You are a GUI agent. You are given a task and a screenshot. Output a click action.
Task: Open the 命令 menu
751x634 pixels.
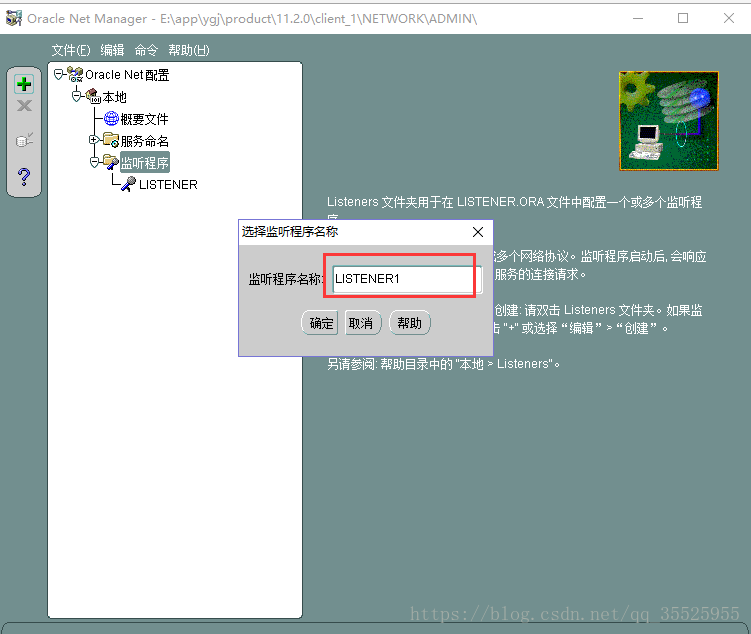pyautogui.click(x=146, y=50)
